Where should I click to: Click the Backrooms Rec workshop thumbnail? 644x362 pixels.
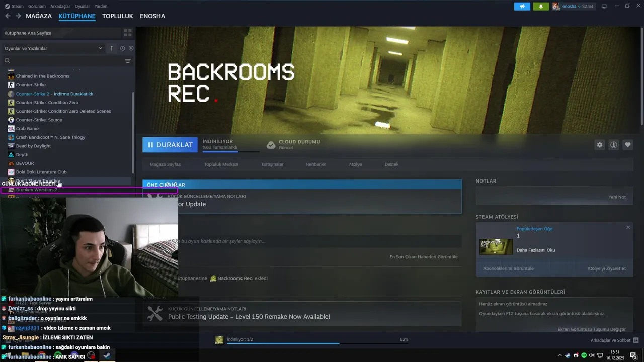pos(496,247)
